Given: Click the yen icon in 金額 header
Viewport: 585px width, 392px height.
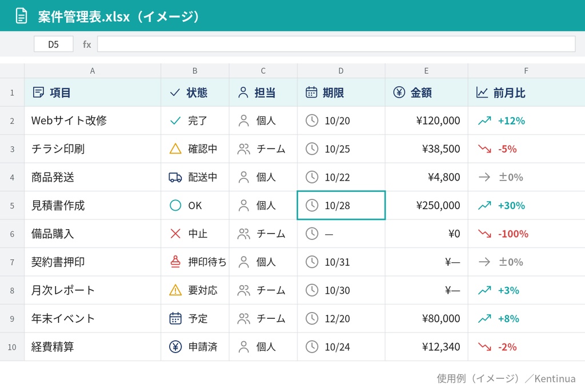Looking at the screenshot, I should coord(399,92).
